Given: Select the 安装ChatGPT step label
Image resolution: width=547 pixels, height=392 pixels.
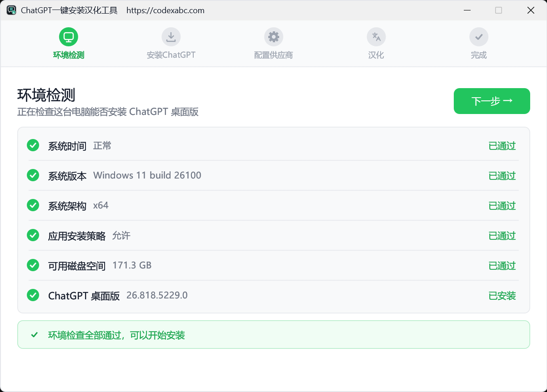Looking at the screenshot, I should [171, 55].
